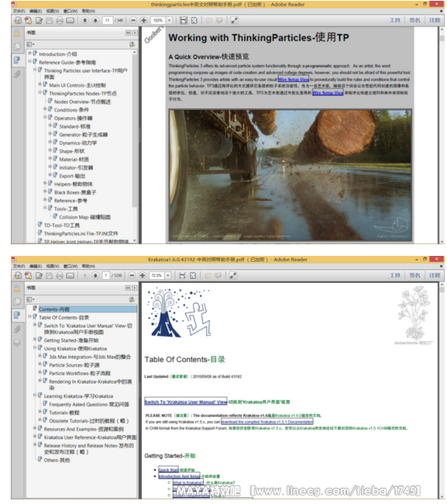Email the thinkingparticles PDF via envelope icon
Image resolution: width=447 pixels, height=504 pixels.
pos(70,21)
